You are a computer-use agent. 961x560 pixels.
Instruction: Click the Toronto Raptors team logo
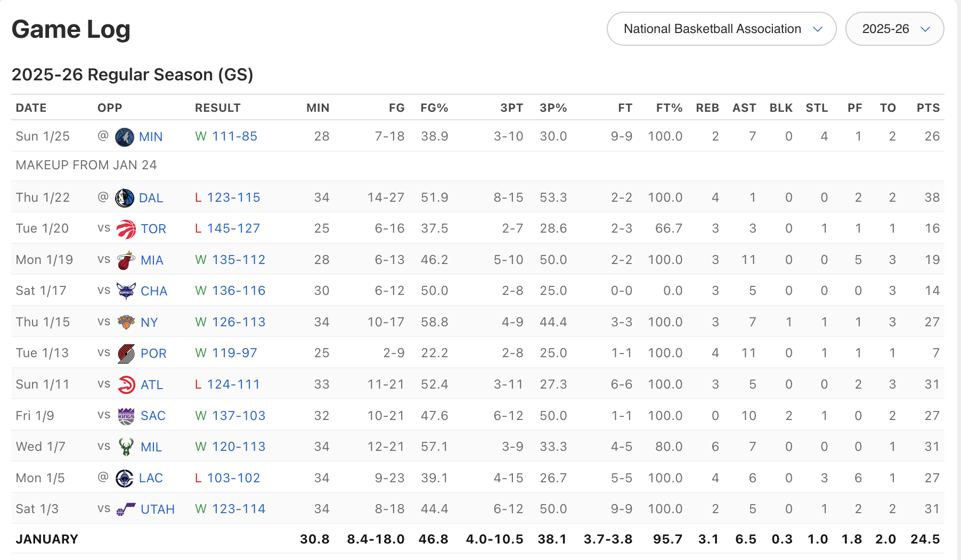[126, 229]
